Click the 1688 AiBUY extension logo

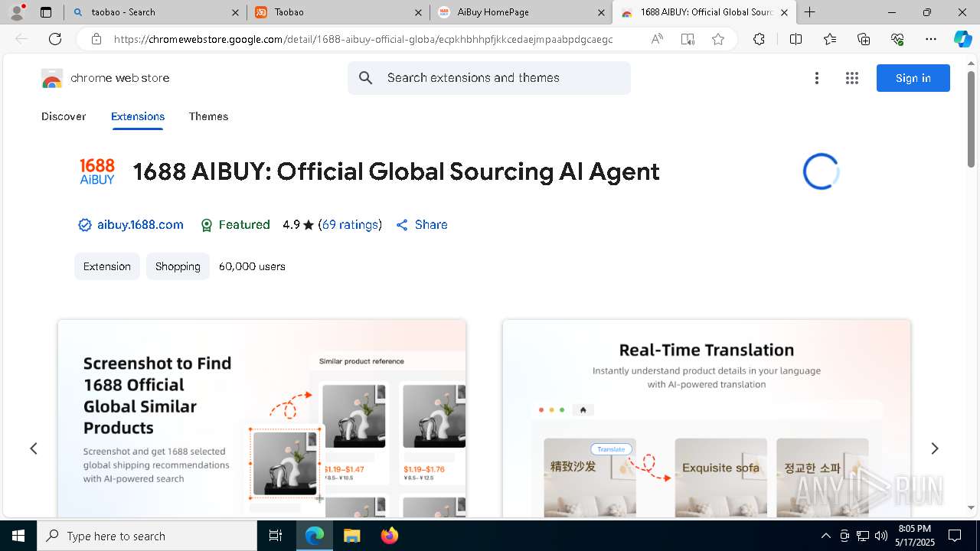(97, 171)
